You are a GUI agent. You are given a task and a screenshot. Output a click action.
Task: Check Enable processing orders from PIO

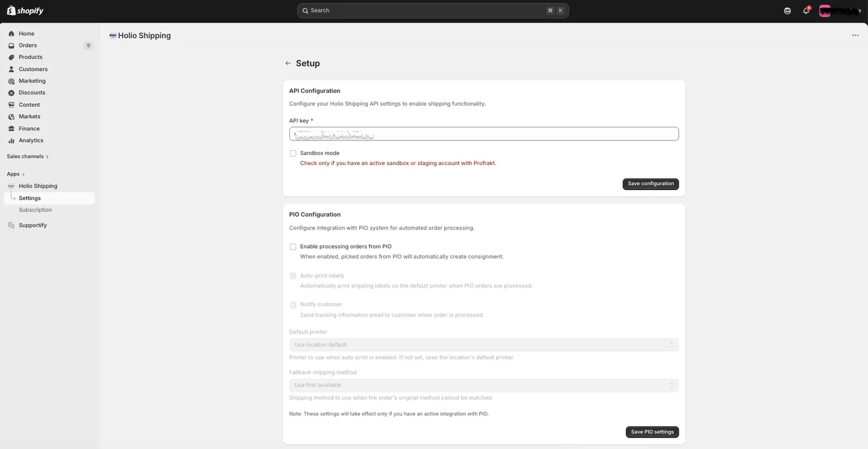click(293, 247)
